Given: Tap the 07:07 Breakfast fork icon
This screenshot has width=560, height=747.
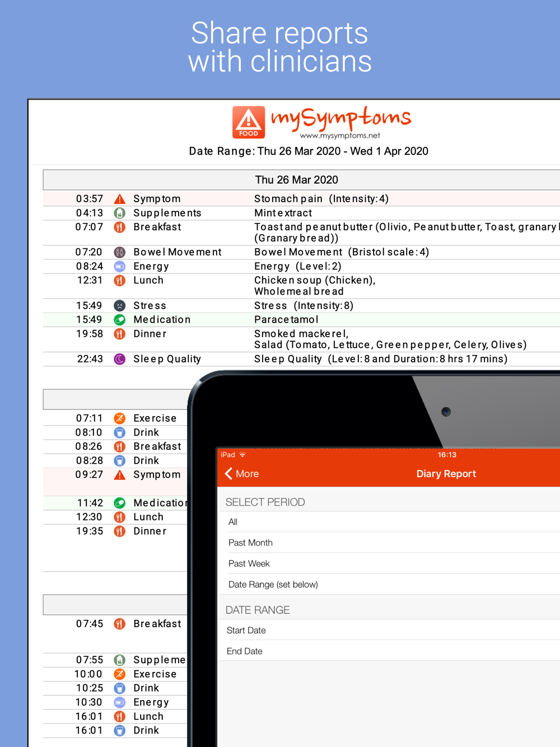Looking at the screenshot, I should 119,227.
